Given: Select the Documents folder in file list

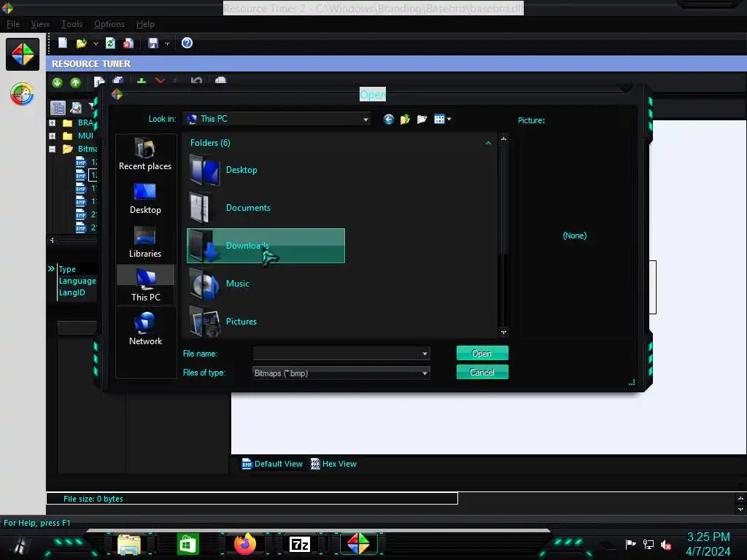Looking at the screenshot, I should (x=266, y=208).
